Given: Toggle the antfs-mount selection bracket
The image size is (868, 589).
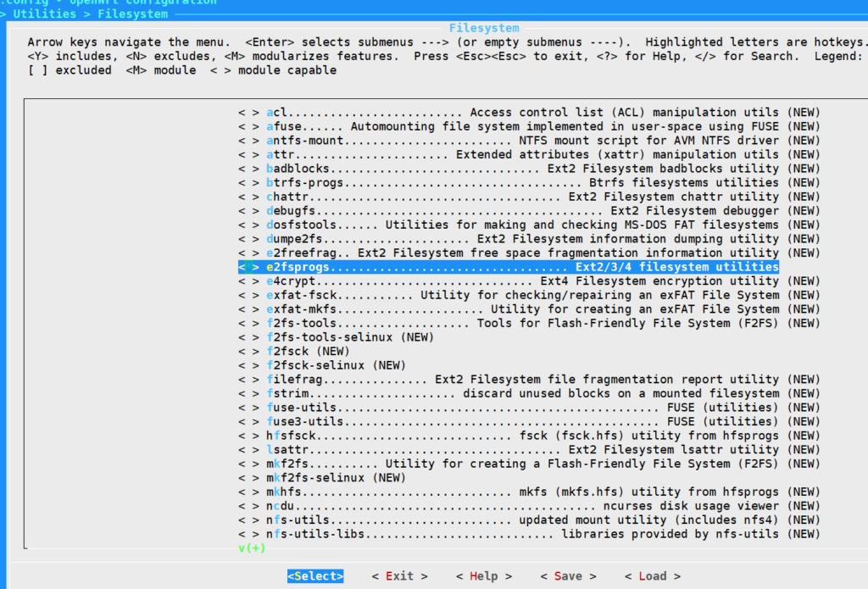Looking at the screenshot, I should pyautogui.click(x=248, y=141).
